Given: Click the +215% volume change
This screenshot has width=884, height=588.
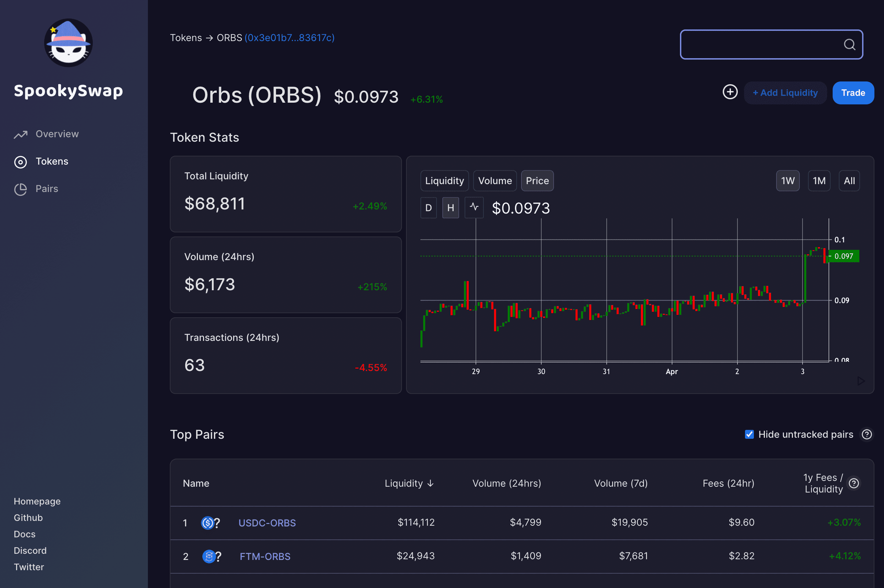Looking at the screenshot, I should point(372,287).
